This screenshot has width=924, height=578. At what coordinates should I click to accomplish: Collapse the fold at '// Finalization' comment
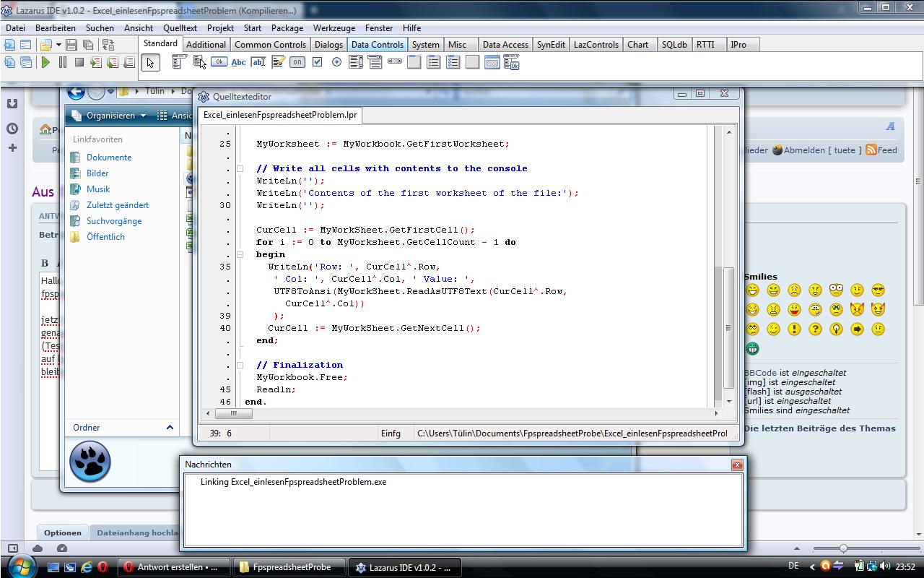click(240, 365)
